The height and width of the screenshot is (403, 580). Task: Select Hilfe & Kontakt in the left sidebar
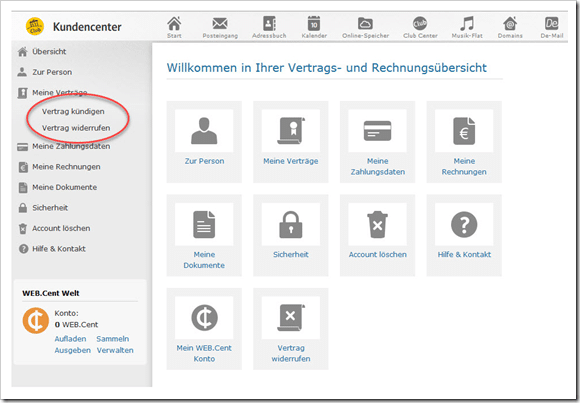[x=59, y=249]
